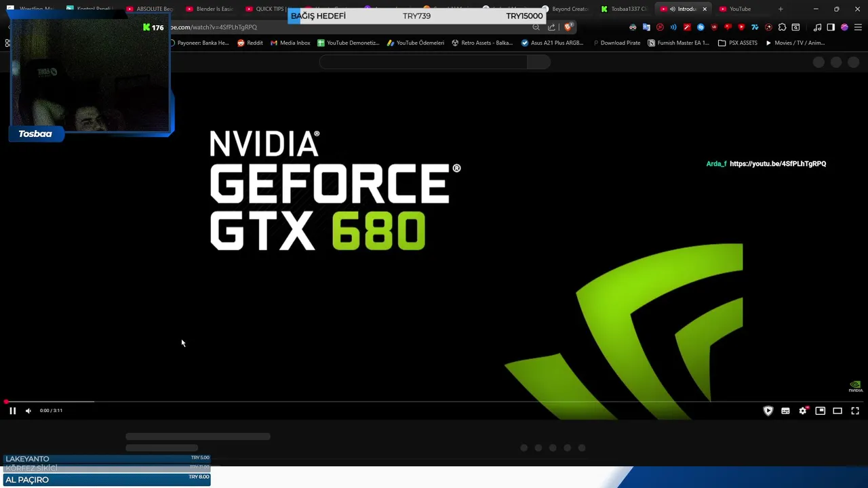Click the Tosbaa webcam name label
Image resolution: width=868 pixels, height=488 pixels.
[x=35, y=134]
